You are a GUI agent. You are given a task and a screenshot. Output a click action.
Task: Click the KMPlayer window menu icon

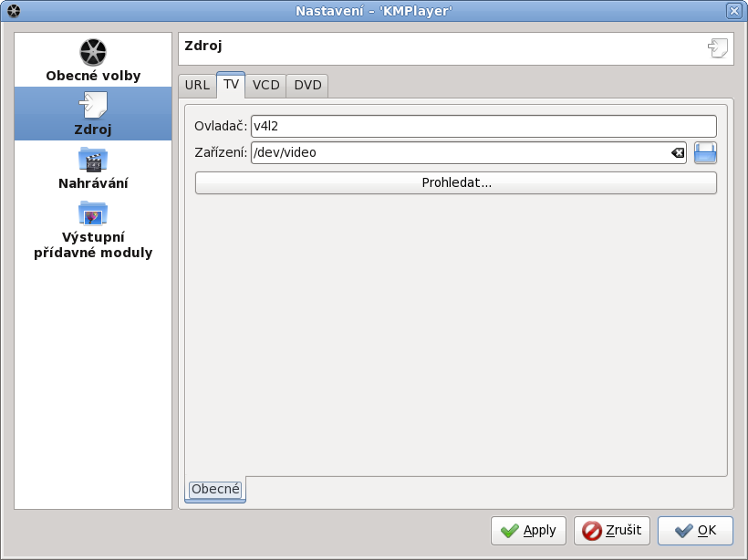click(x=14, y=10)
